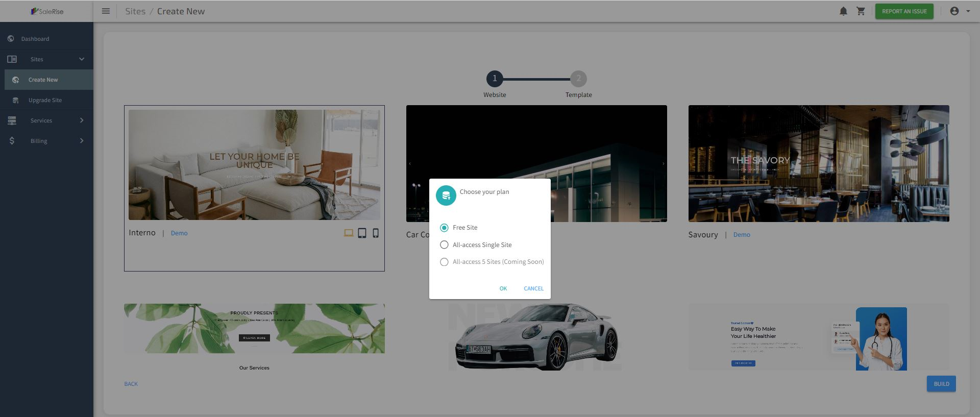Expand the Billing submenu chevron

tap(82, 141)
